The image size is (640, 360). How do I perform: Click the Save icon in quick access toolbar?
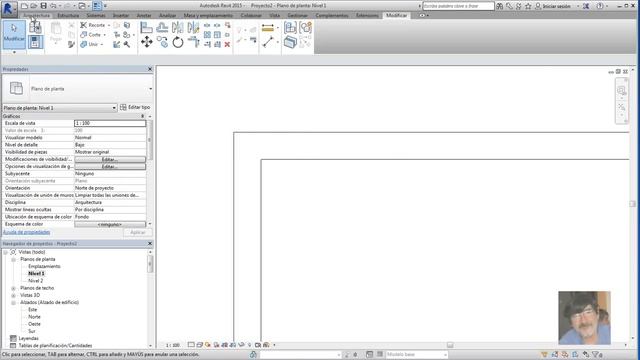point(44,6)
